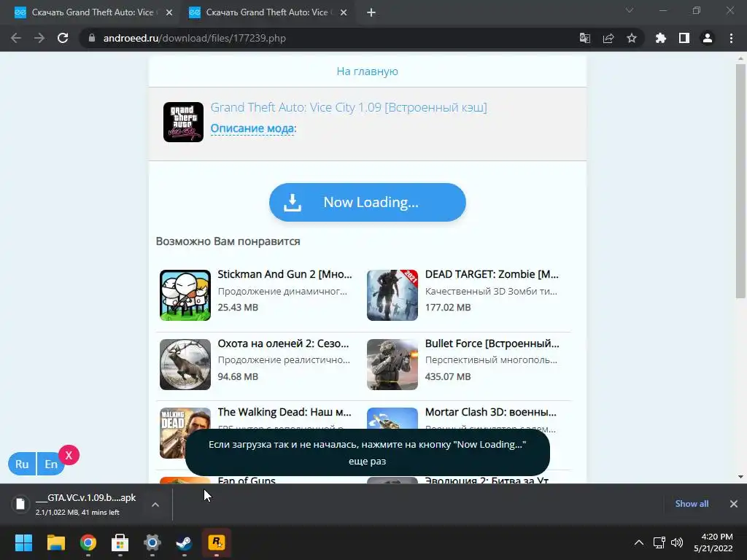Click the Если загрузка так и не началась notice
Viewport: 747px width, 560px height.
[368, 452]
